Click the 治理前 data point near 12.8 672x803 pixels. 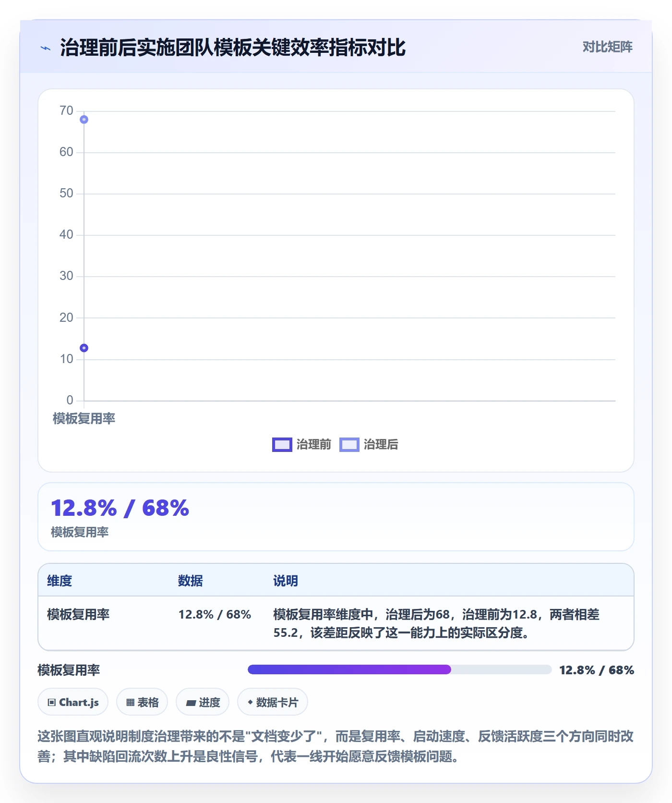coord(84,348)
